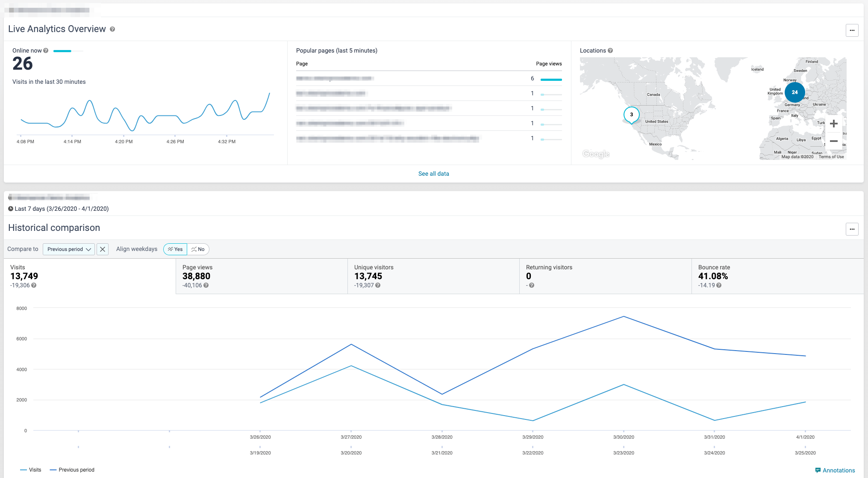Click help icon under Visits change value
The image size is (868, 478).
(x=34, y=285)
